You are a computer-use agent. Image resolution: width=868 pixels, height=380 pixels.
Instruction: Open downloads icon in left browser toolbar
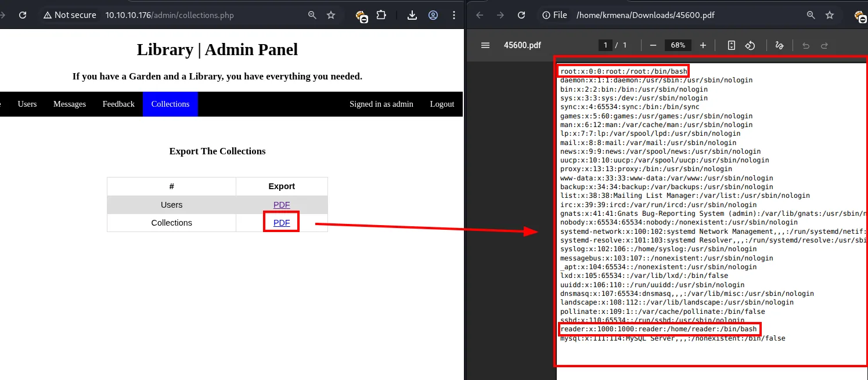click(x=412, y=15)
